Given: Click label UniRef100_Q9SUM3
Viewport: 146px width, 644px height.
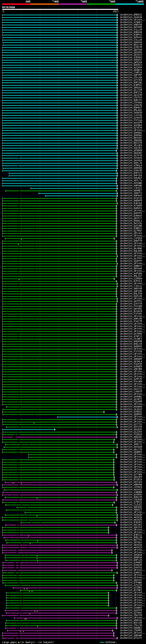Looking at the screenshot, I should pos(131,52).
